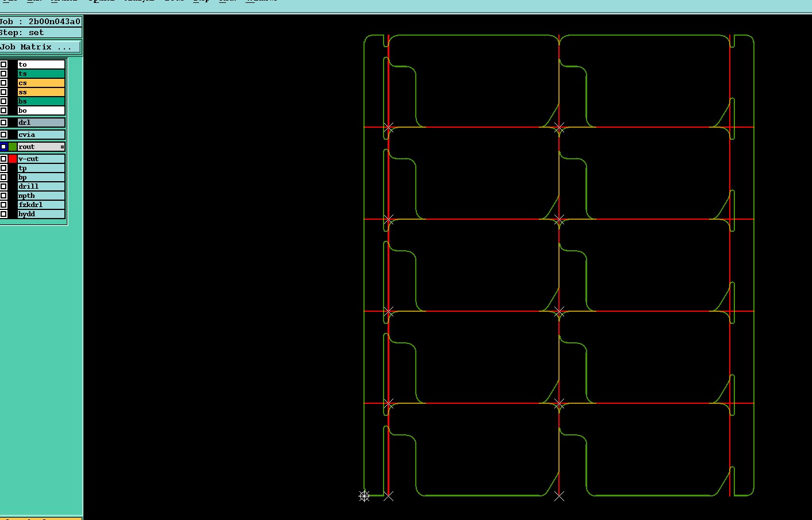Select the 'v-cut' layer name

tap(41, 159)
